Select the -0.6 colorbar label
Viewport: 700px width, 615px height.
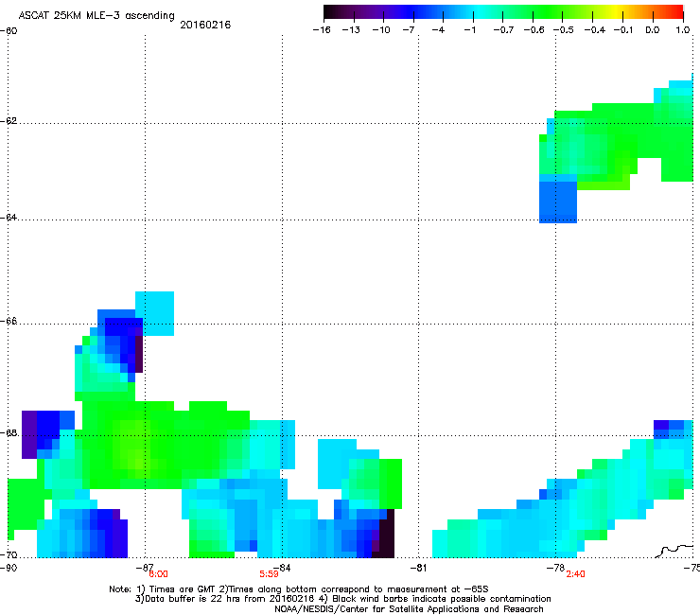(534, 30)
